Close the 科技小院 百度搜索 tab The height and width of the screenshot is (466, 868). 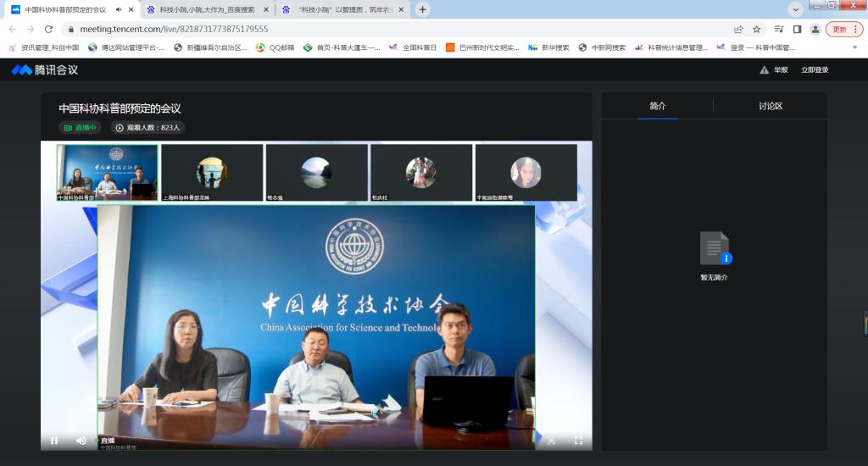265,9
